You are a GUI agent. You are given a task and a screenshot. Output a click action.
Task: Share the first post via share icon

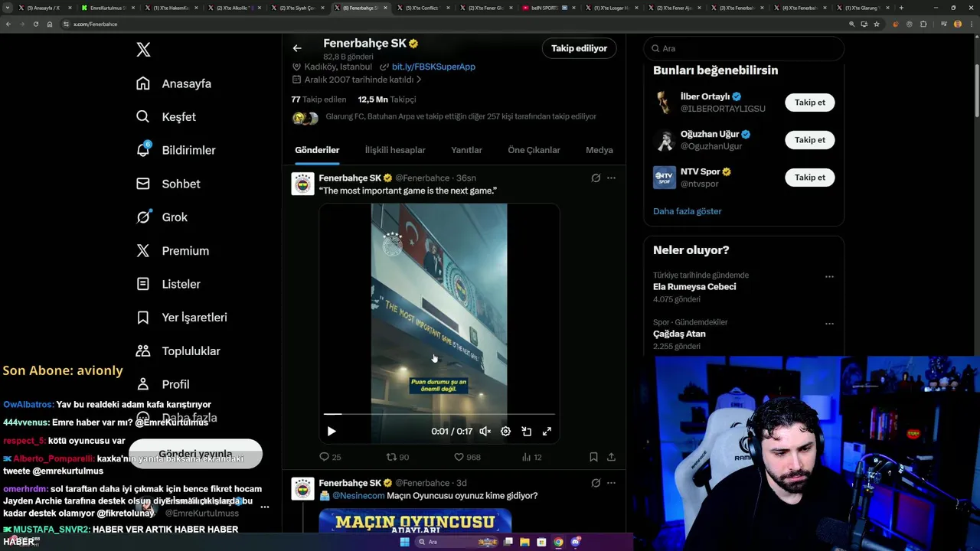611,457
